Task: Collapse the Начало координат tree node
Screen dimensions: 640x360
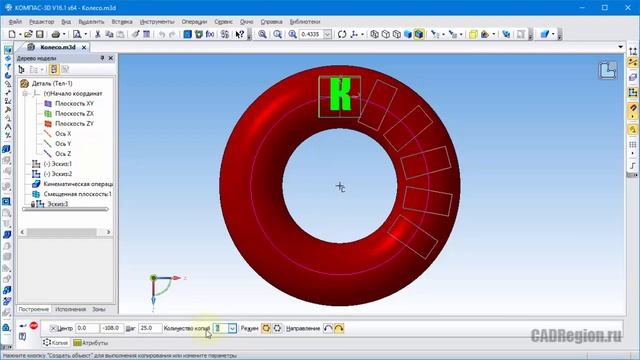Action: tap(25, 93)
